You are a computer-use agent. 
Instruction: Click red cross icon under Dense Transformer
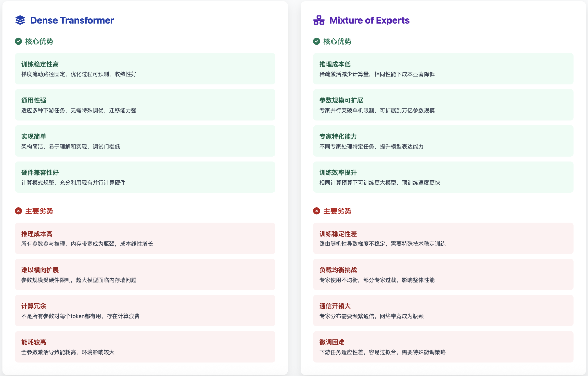18,211
